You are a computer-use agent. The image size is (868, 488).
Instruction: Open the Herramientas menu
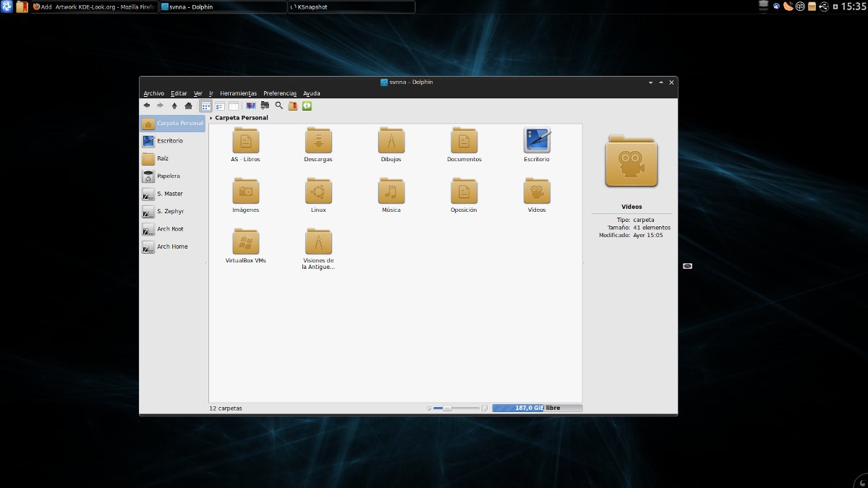coord(238,93)
